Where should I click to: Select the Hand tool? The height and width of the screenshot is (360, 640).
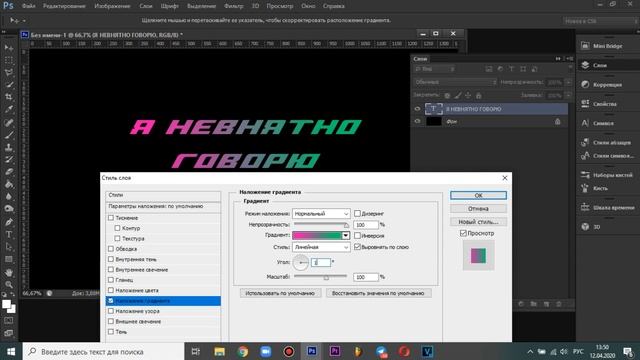tap(9, 272)
